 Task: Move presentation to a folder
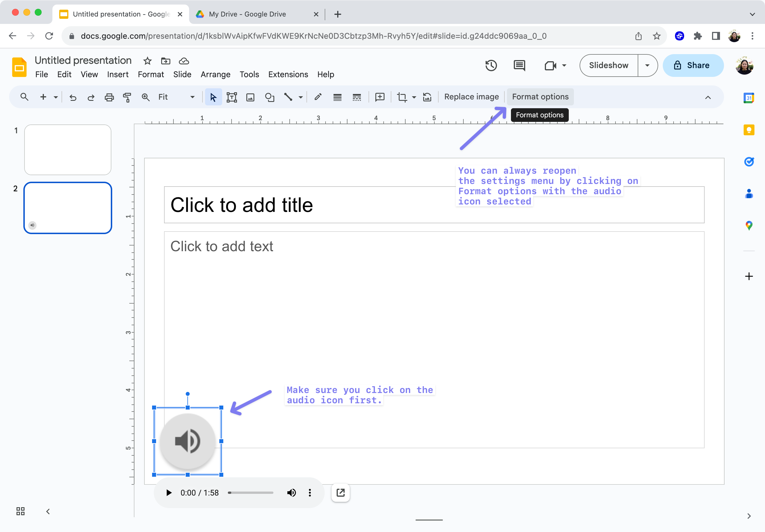coord(165,61)
